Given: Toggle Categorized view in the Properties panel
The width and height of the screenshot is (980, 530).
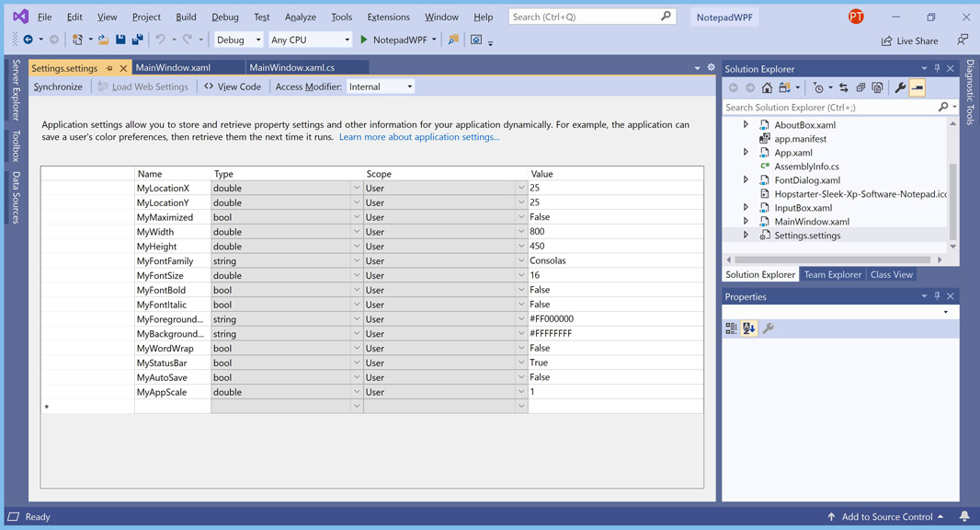Looking at the screenshot, I should point(732,328).
